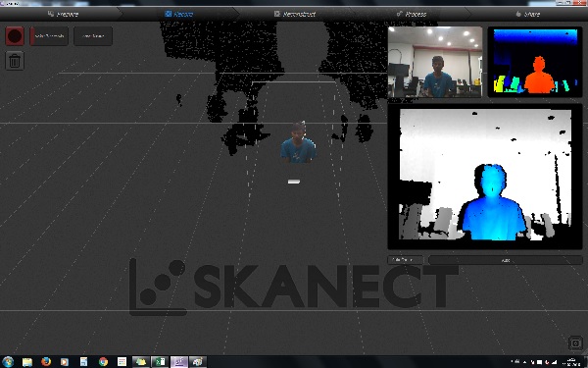Switch to the Record tab
Screen dimensions: 588x368
[179, 15]
